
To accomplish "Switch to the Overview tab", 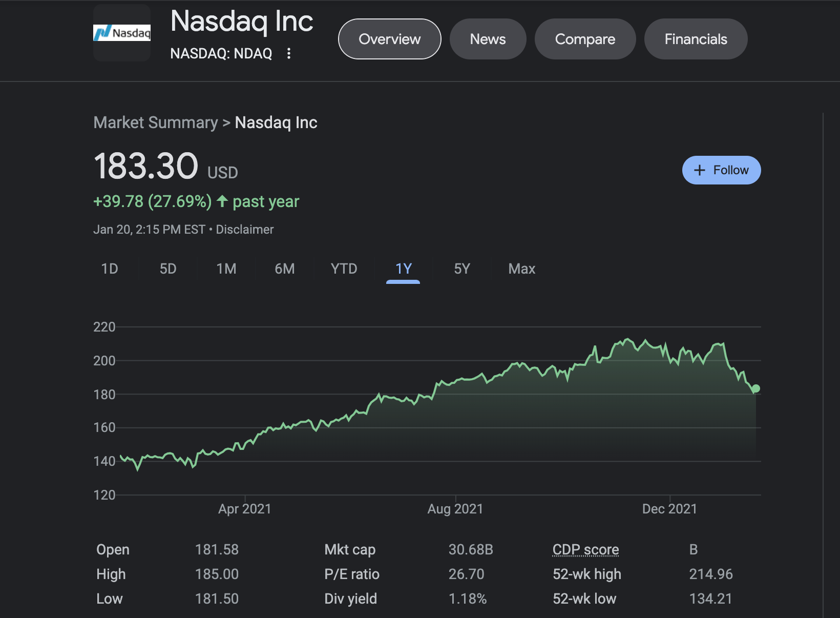I will tap(390, 39).
